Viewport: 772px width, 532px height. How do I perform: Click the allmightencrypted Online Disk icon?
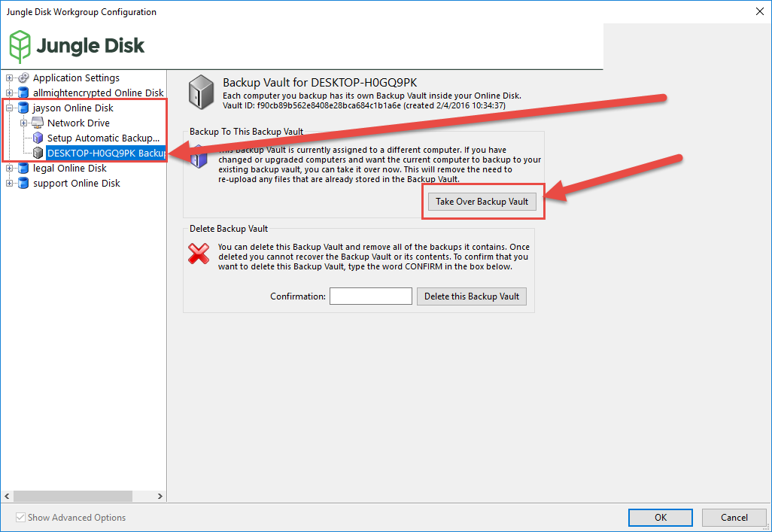pyautogui.click(x=23, y=93)
